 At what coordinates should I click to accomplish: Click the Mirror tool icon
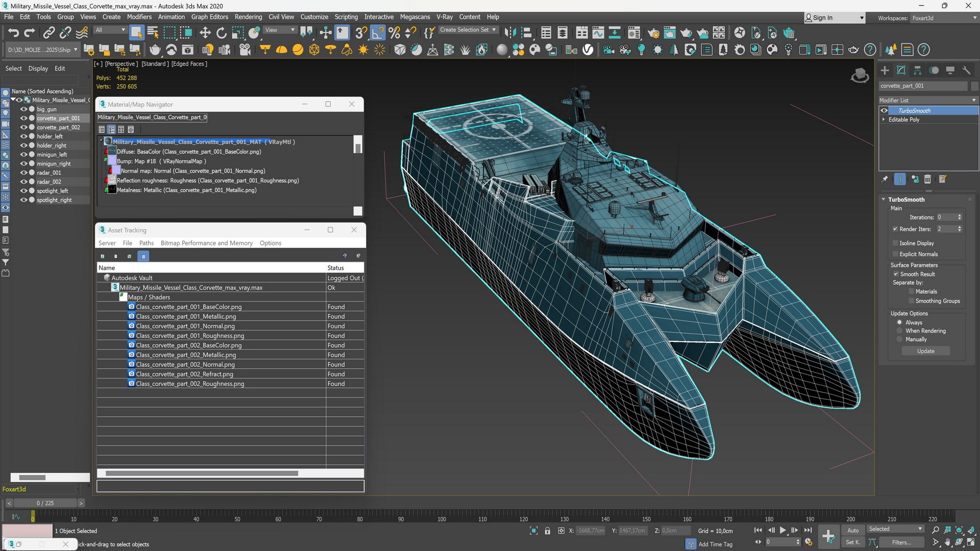click(x=509, y=33)
